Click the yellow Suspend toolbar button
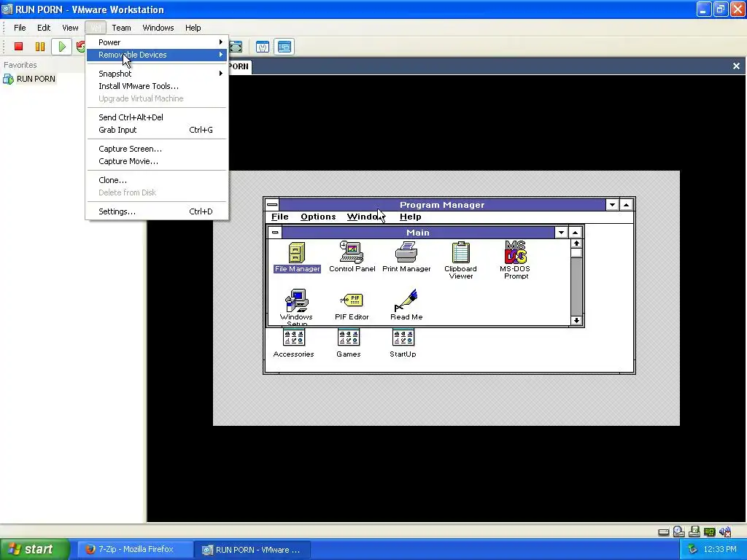This screenshot has height=560, width=747. tap(40, 47)
